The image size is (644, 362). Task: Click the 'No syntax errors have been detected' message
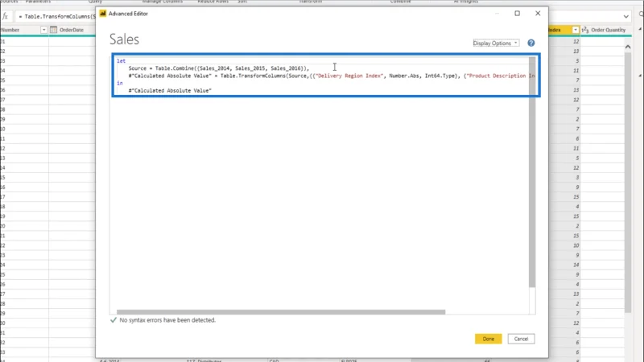[167, 320]
